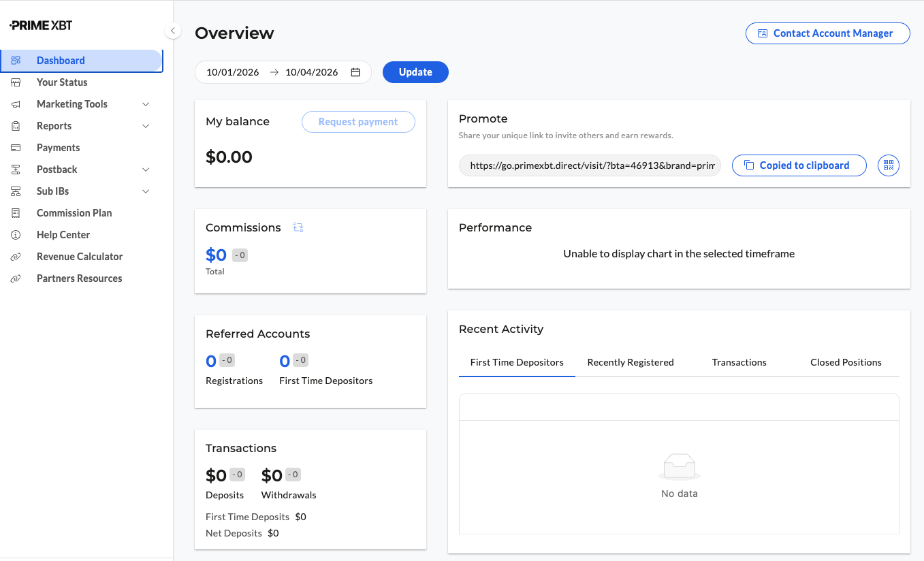
Task: Open the calendar icon in date range
Action: coord(355,72)
